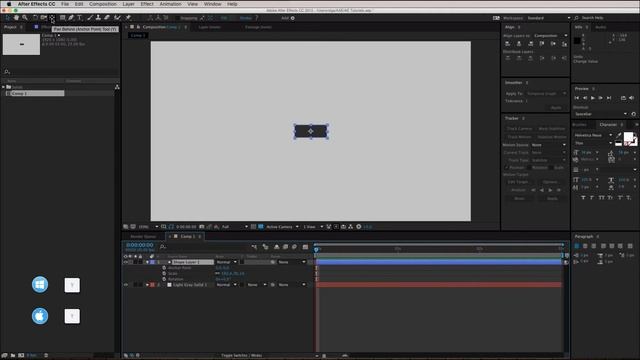Click Toggle Switches / Modes button
The width and height of the screenshot is (640, 360).
point(241,356)
